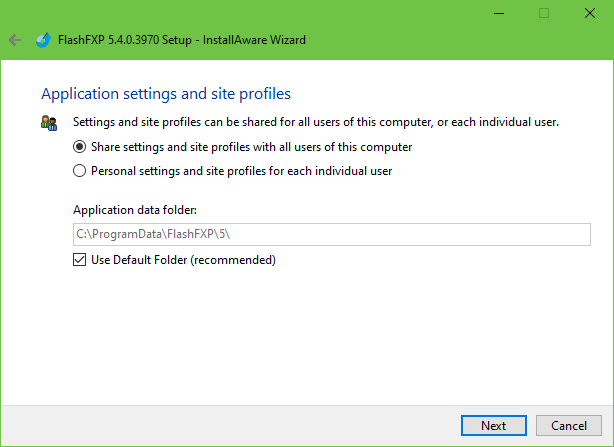
Task: Uncheck the Use Default Folder checkbox
Action: click(x=80, y=260)
